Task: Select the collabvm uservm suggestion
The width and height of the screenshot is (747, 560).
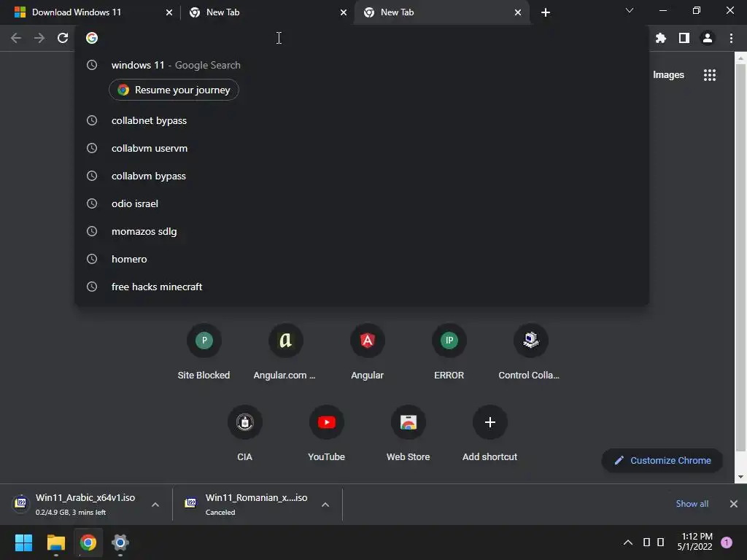Action: point(362,148)
